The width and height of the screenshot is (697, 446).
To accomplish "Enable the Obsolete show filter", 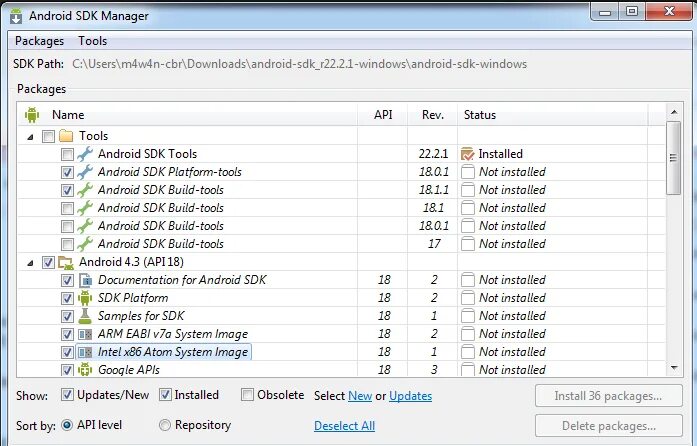I will [247, 394].
